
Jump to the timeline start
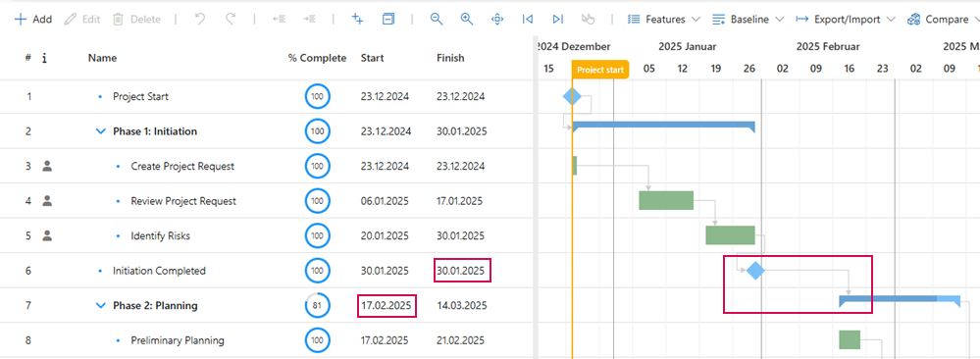528,20
